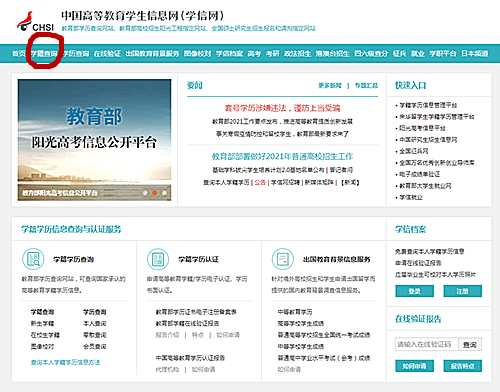
Task: Open 阳光高考信息平台 quick link
Action: click(x=422, y=128)
